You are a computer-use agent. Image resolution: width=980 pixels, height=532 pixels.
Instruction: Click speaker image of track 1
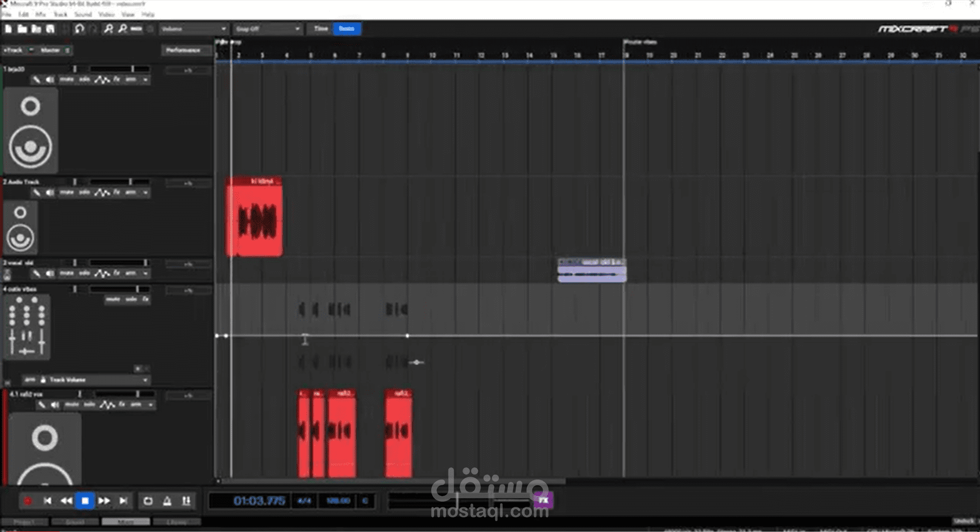30,130
